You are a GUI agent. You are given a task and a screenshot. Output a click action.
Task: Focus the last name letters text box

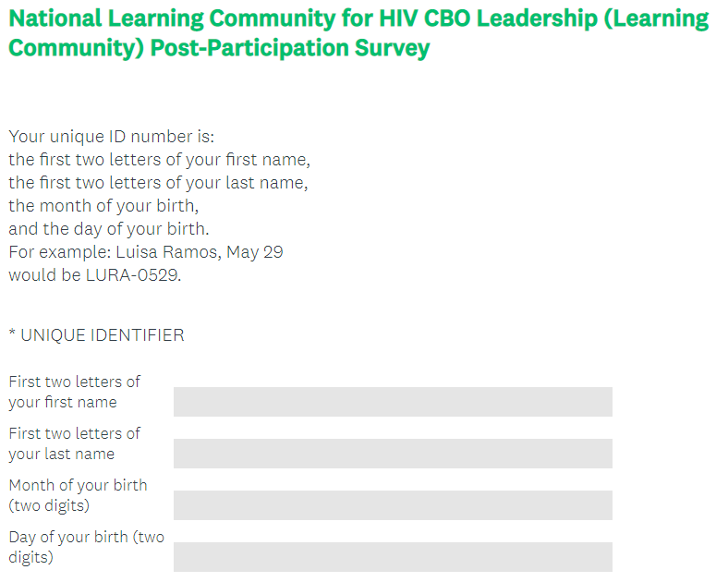(393, 454)
